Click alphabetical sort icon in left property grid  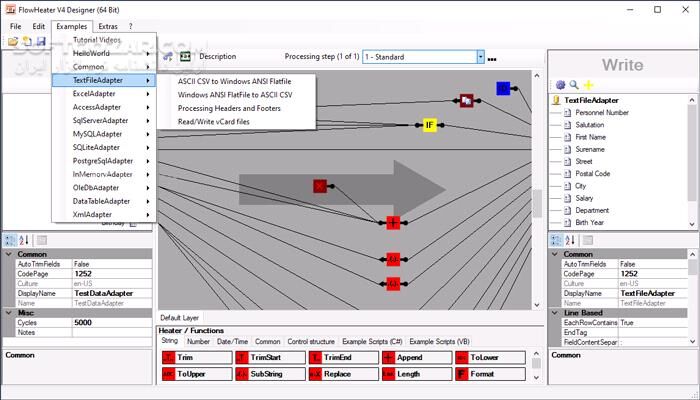click(24, 240)
